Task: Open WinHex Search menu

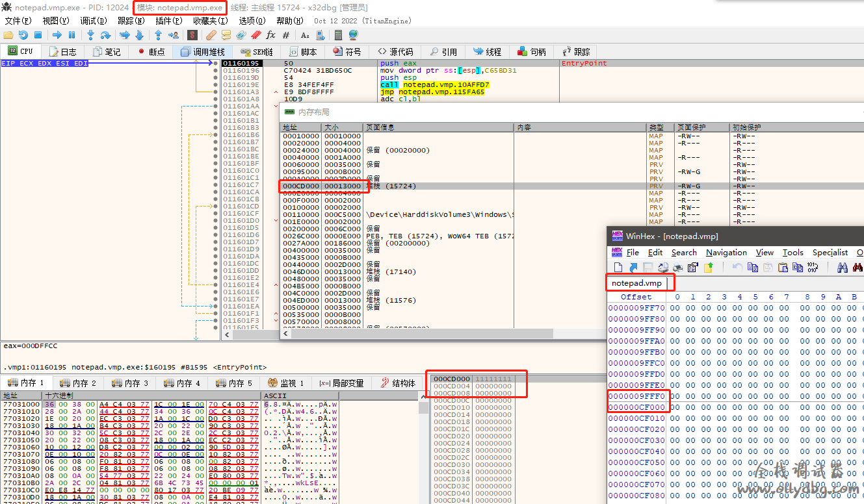Action: [684, 253]
